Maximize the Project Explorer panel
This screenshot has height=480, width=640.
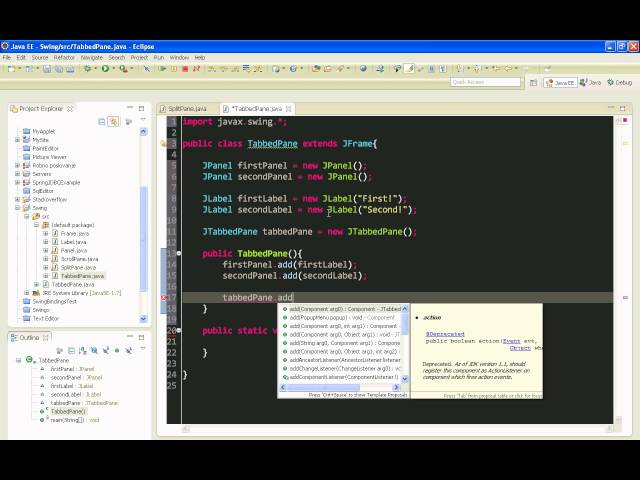tap(141, 108)
